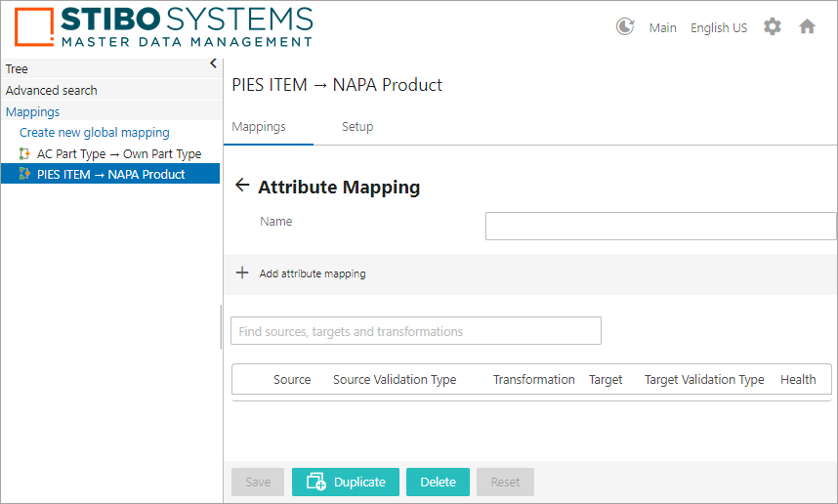
Task: Collapse the left navigation panel
Action: pos(213,64)
